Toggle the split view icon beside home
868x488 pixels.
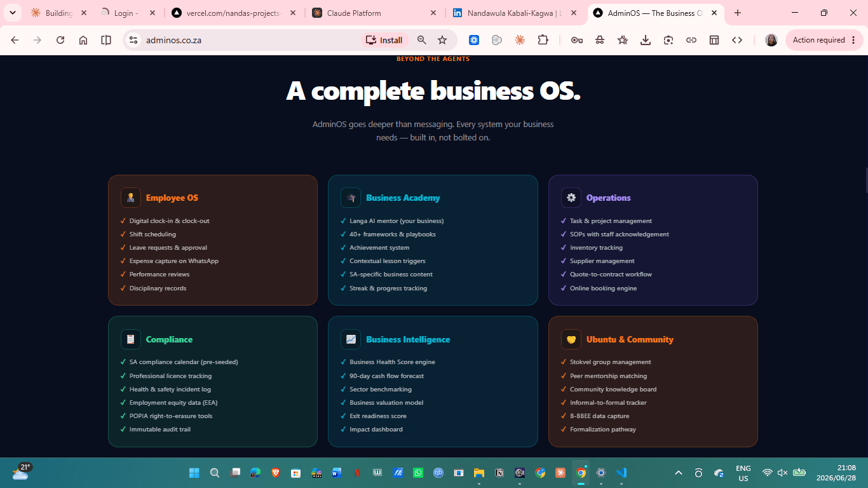pyautogui.click(x=106, y=40)
